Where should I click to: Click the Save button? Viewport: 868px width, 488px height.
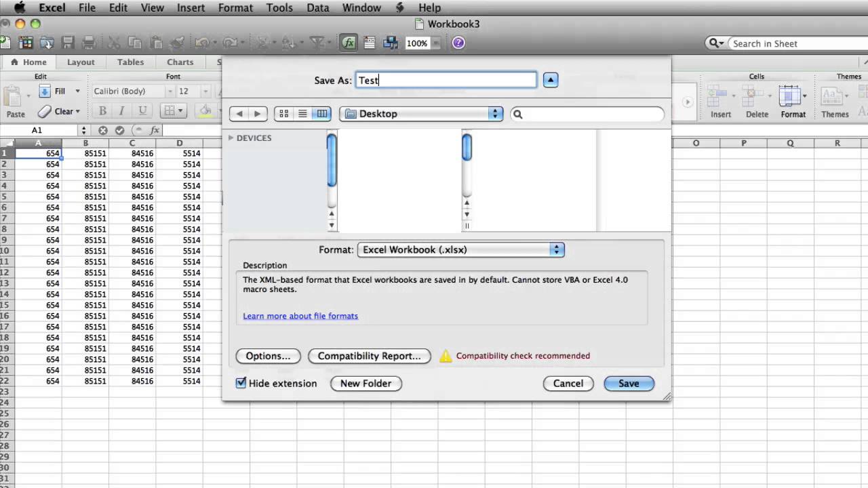pos(629,383)
